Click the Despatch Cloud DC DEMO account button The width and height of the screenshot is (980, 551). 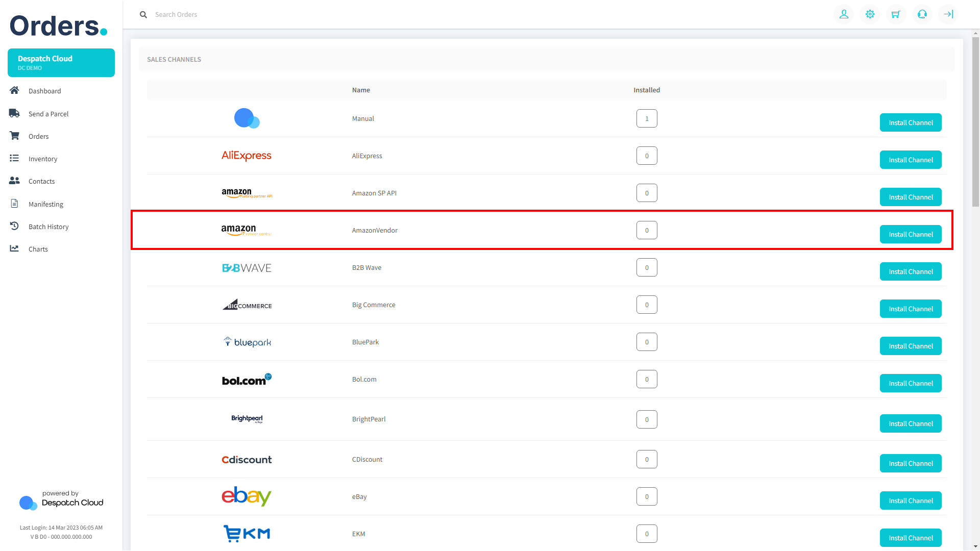pos(61,63)
